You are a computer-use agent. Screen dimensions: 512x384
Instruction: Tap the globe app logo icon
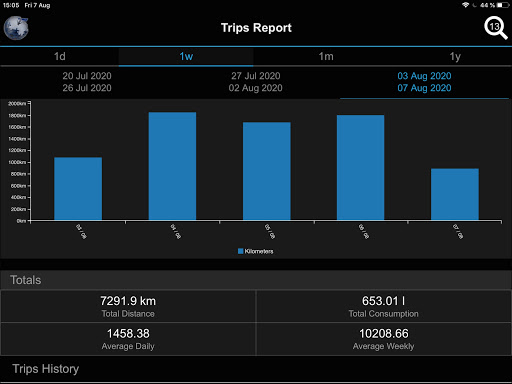pyautogui.click(x=16, y=28)
